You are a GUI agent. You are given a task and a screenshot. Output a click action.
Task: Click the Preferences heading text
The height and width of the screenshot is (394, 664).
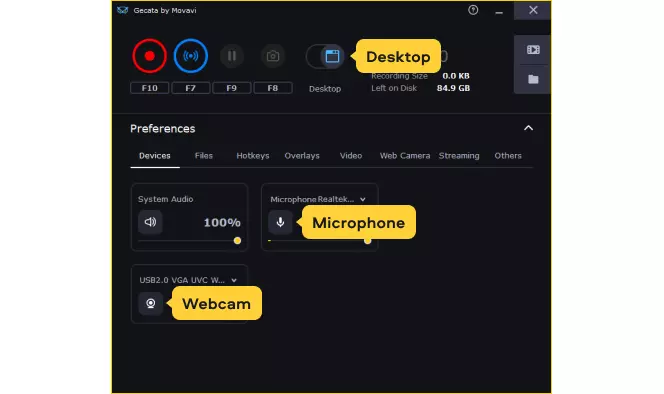tap(163, 128)
